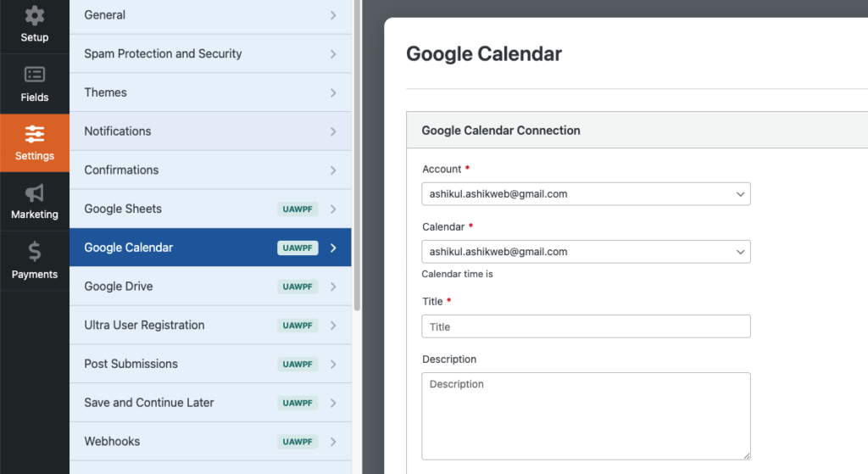Open the Marketing megaphone icon

point(35,193)
